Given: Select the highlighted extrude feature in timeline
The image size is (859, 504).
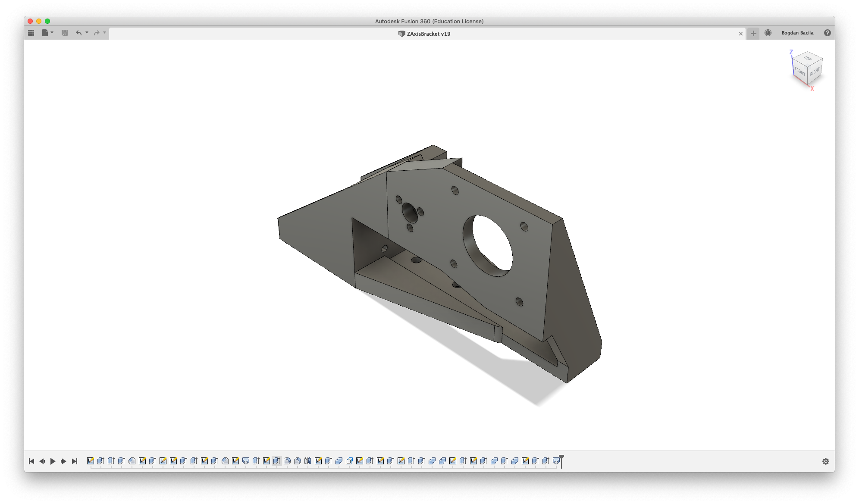Looking at the screenshot, I should click(277, 461).
